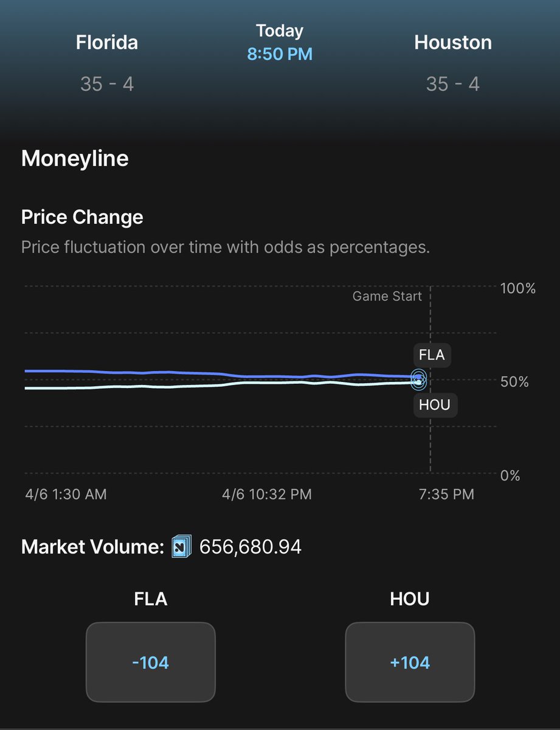The width and height of the screenshot is (560, 730).
Task: Tap the 4/6 1:30 AM axis label
Action: (66, 494)
